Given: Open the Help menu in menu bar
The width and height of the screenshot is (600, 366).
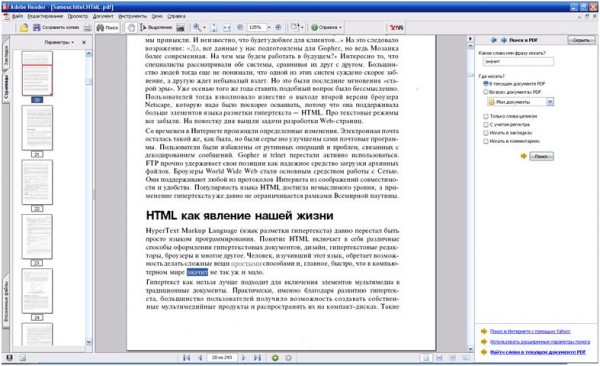Looking at the screenshot, I should (x=176, y=16).
